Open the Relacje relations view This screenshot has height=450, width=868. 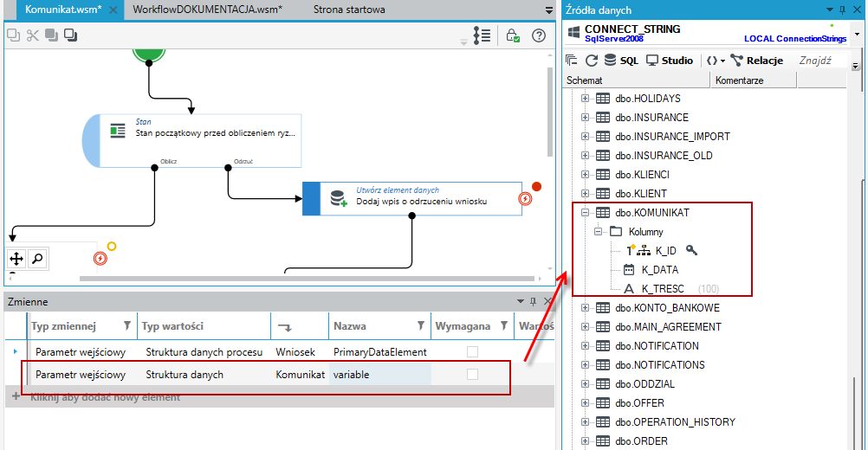pyautogui.click(x=757, y=61)
